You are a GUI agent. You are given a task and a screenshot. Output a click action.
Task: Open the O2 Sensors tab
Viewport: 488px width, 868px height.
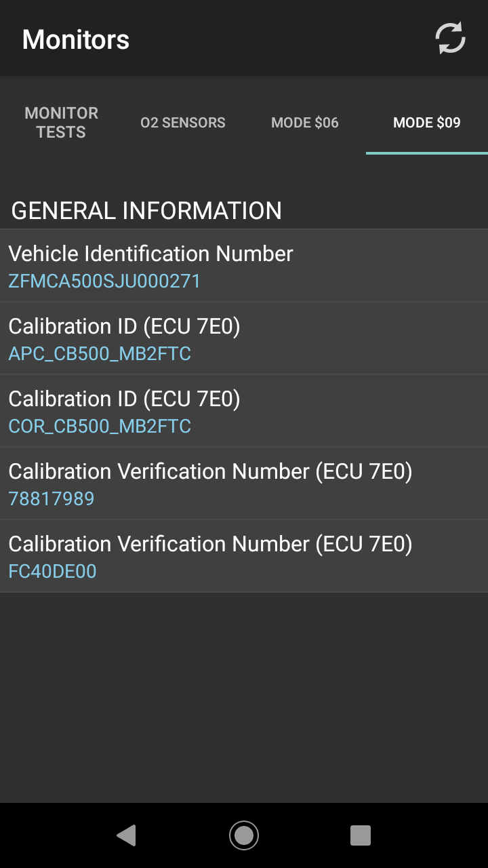[183, 123]
